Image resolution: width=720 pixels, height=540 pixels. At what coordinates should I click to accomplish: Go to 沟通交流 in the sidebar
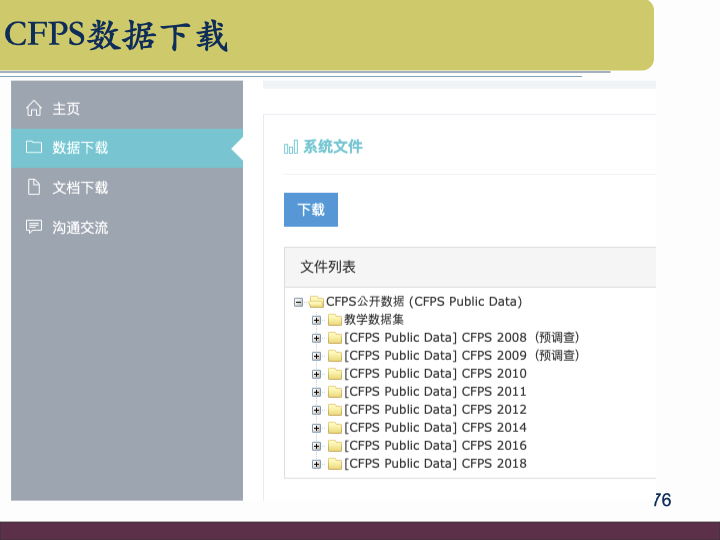(80, 227)
